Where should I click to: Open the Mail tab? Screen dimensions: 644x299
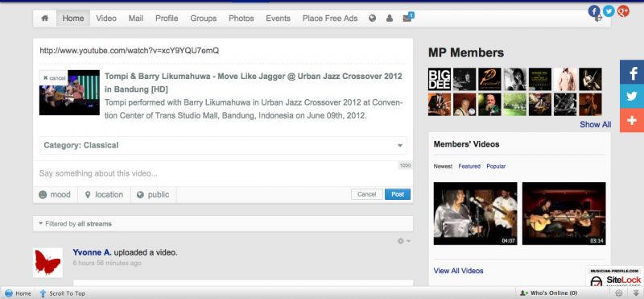tap(136, 18)
